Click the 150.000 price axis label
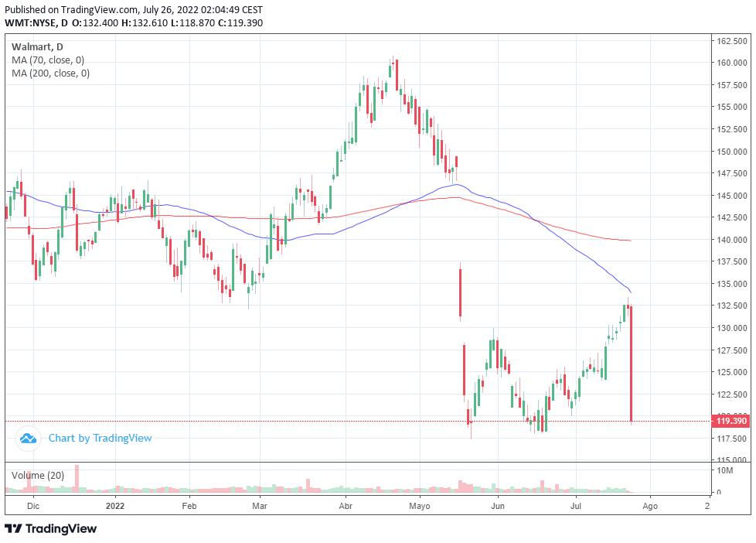756x543 pixels. pyautogui.click(x=732, y=152)
